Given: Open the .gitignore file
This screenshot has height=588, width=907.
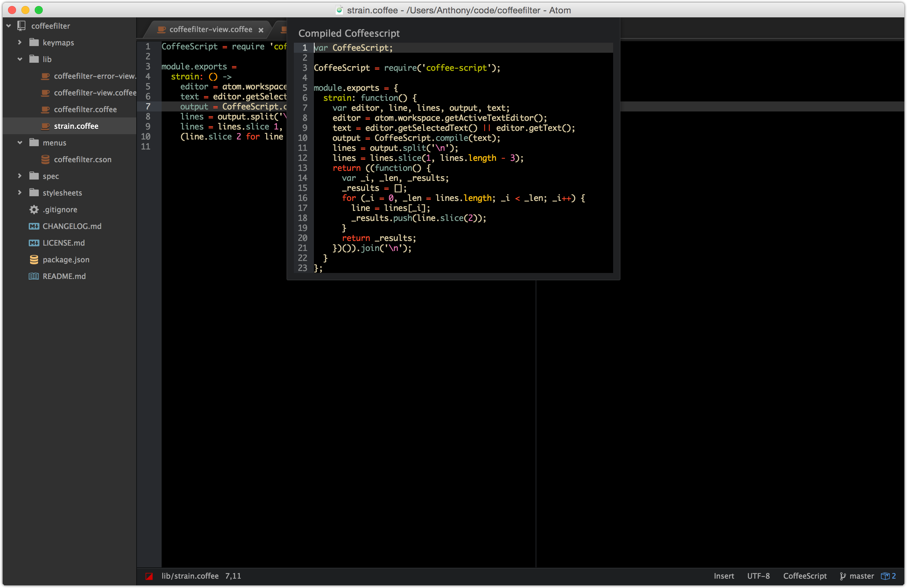Looking at the screenshot, I should coord(60,210).
